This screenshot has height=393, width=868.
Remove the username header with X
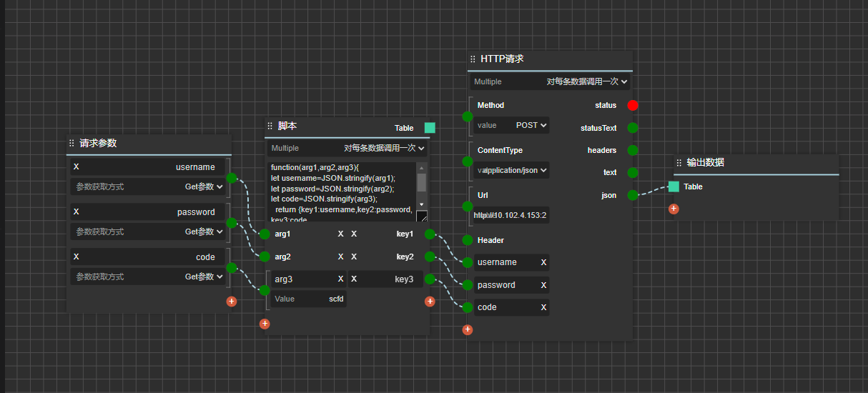(543, 263)
